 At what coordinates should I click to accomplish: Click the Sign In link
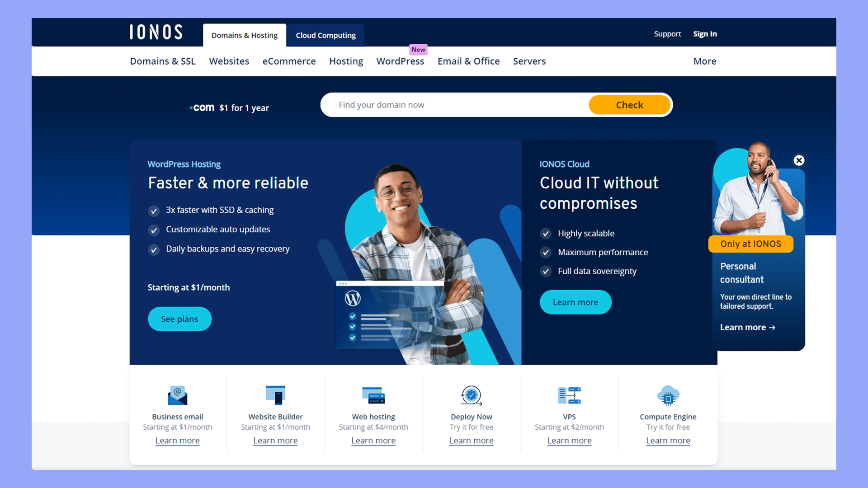(705, 34)
